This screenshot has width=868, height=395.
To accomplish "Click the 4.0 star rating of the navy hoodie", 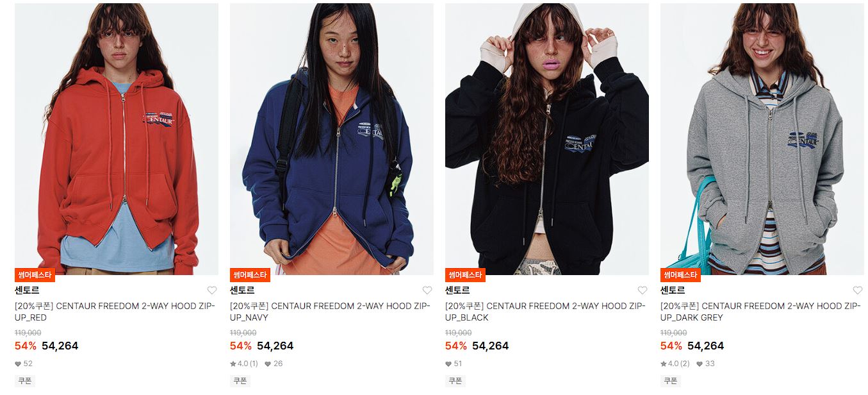I will tap(244, 364).
